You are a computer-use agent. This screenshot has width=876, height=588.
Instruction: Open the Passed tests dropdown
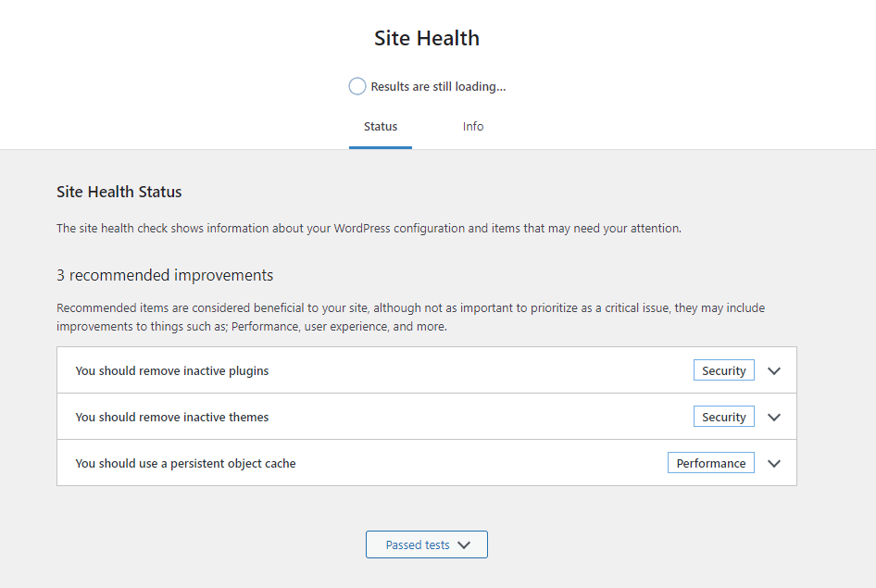(426, 544)
